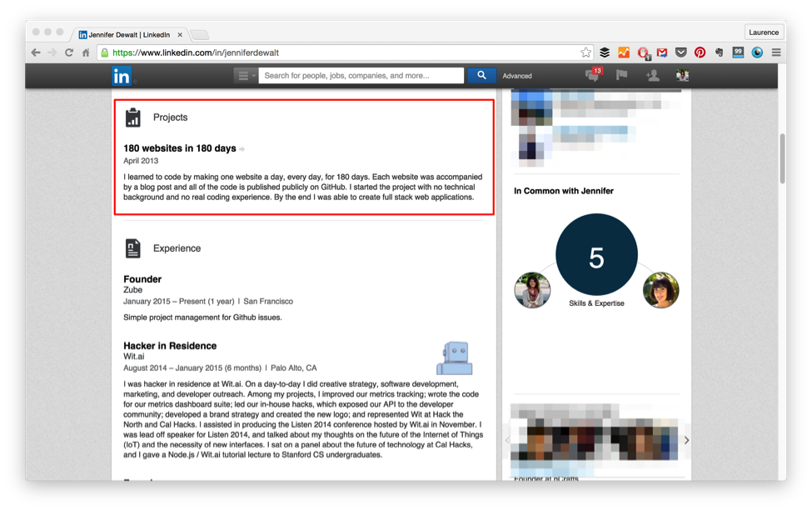Open the browser hamburger menu

(x=776, y=52)
